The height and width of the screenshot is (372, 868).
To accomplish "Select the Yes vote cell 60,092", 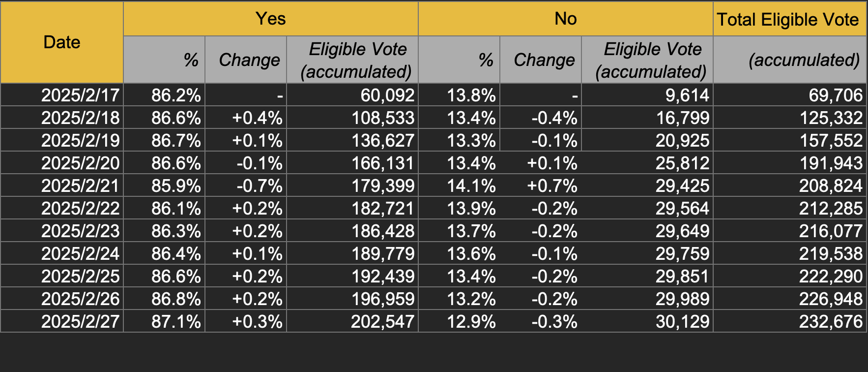I will coord(387,95).
